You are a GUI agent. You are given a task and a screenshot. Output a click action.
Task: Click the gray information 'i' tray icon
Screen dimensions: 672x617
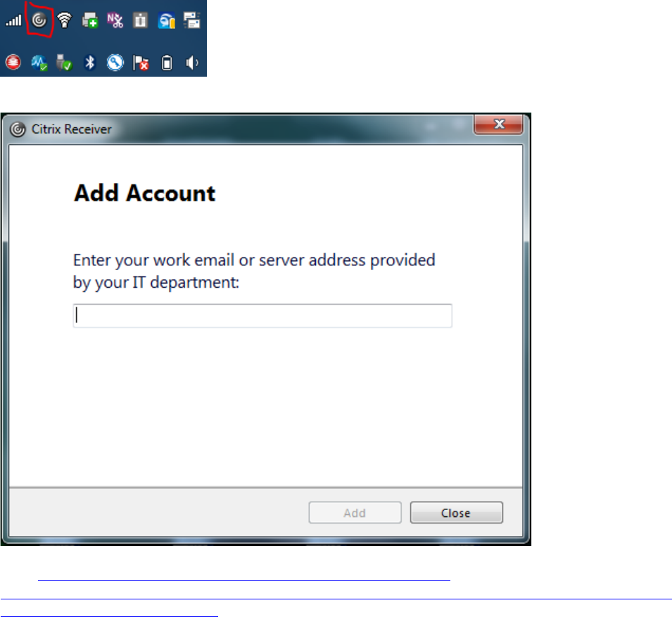point(141,20)
